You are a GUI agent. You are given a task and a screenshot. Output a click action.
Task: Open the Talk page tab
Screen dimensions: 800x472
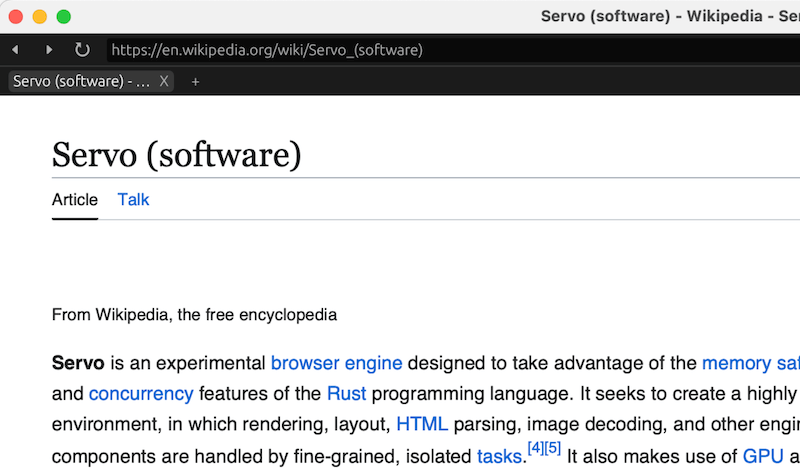tap(133, 199)
